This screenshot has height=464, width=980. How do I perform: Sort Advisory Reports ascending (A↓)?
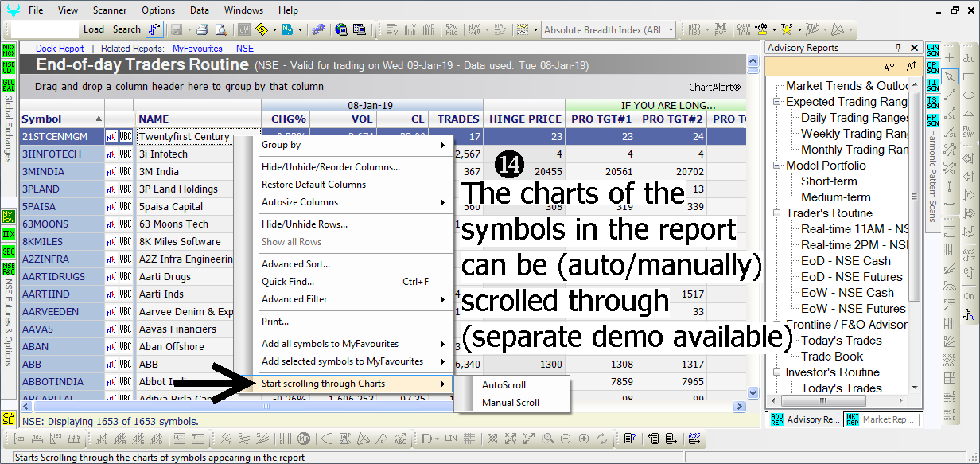[x=889, y=67]
